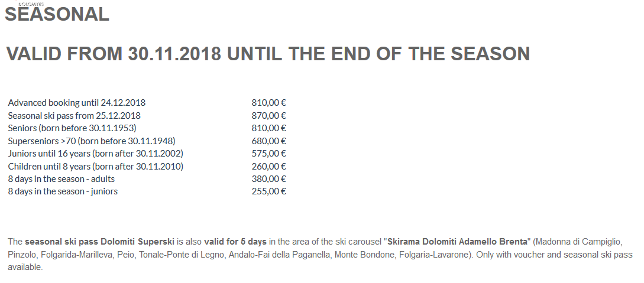Click the 8 days in season juniors label
This screenshot has width=644, height=283.
(x=63, y=191)
